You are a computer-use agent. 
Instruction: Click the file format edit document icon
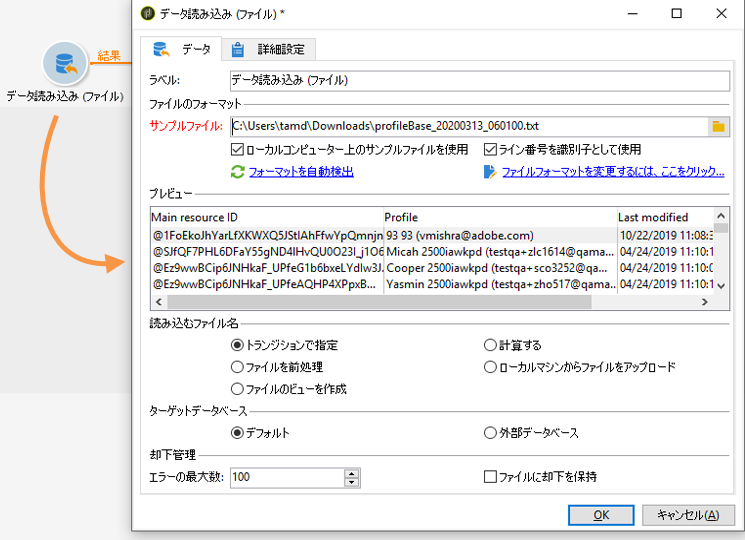(x=490, y=171)
